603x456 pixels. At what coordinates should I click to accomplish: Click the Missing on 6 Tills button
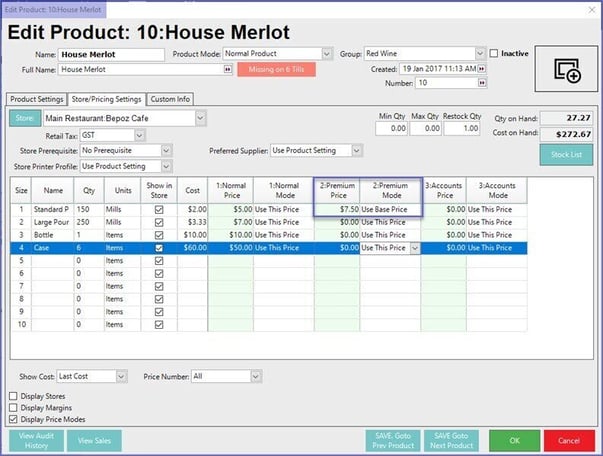[276, 69]
